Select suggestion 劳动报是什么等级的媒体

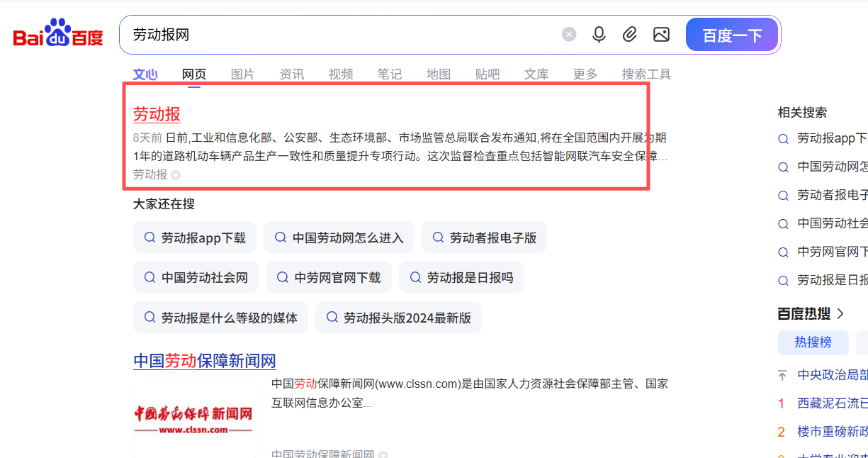pos(220,317)
